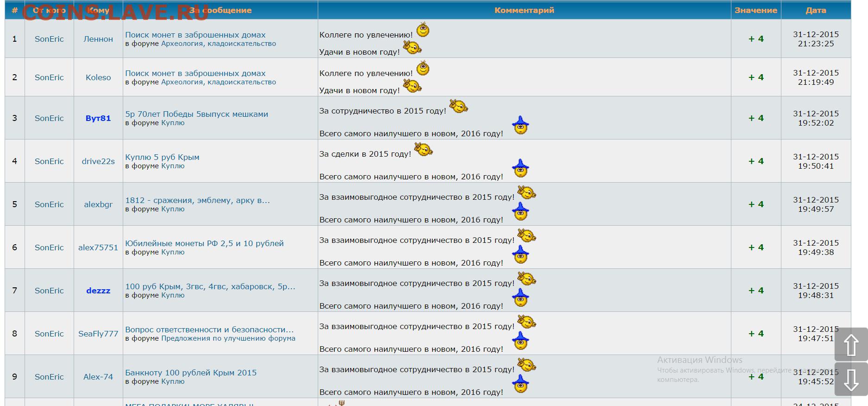Open thread 'Куплю 5 руб Крым'
The height and width of the screenshot is (406, 868).
[162, 157]
